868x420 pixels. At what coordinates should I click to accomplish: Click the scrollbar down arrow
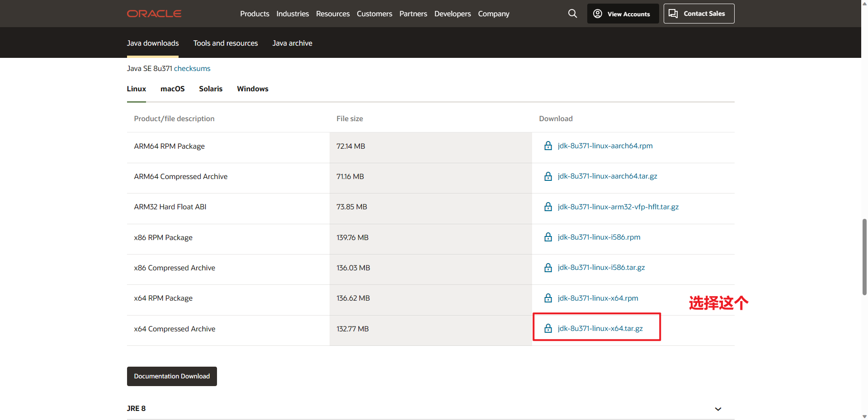click(x=864, y=416)
